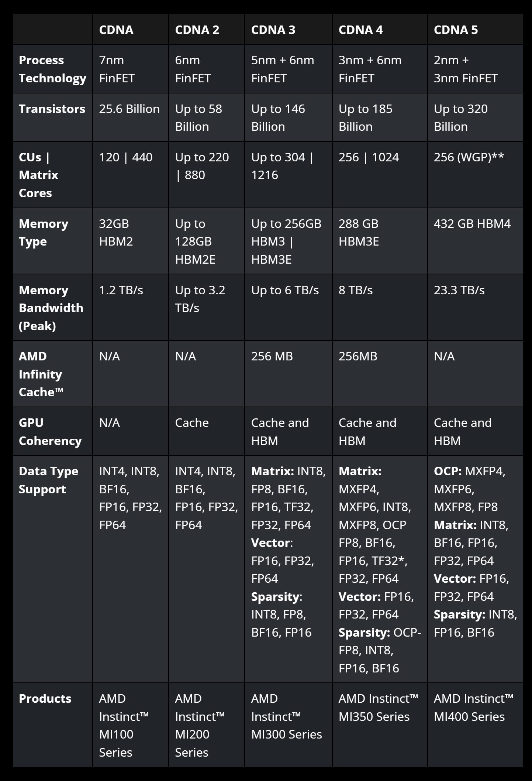The height and width of the screenshot is (781, 532).
Task: Select the Memory Bandwidth (Peak) row label
Action: coord(51,308)
